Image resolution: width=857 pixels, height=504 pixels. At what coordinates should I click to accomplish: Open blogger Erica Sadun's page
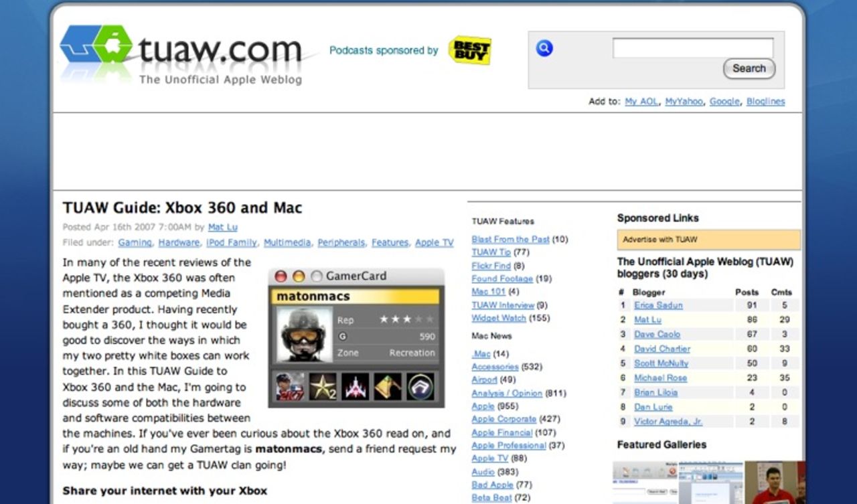click(658, 305)
